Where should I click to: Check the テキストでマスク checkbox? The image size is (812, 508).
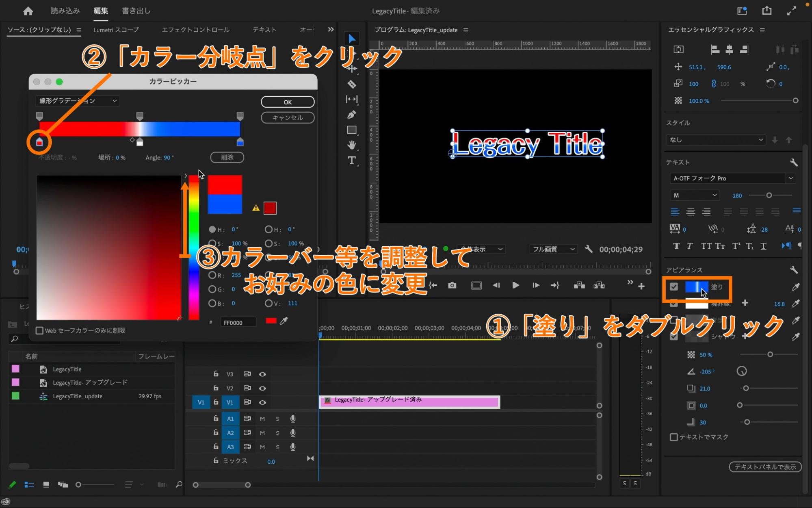[x=673, y=437]
